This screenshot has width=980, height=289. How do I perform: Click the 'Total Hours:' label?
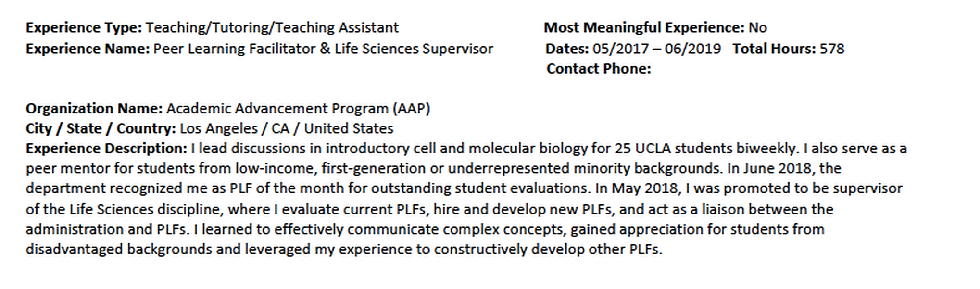point(774,49)
